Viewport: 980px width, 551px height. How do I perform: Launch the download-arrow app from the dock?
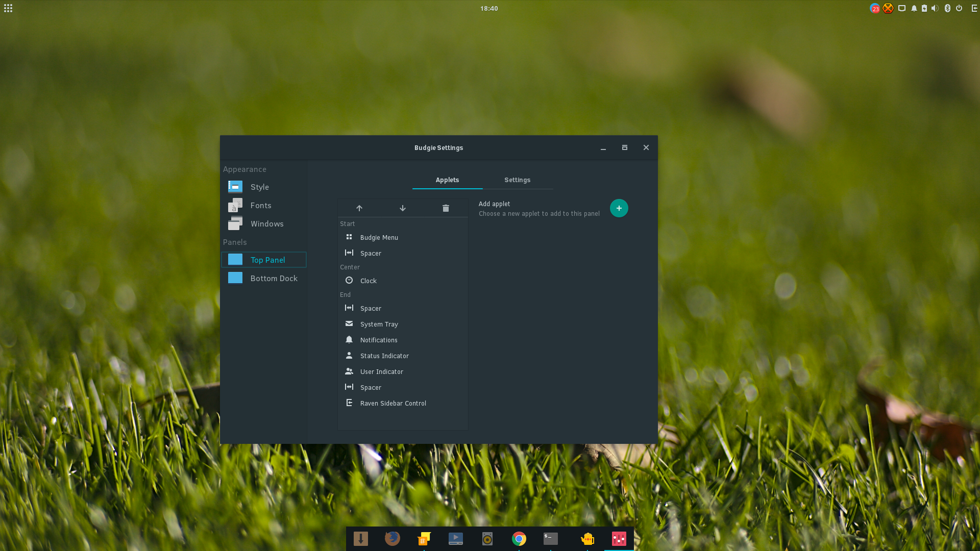coord(361,539)
